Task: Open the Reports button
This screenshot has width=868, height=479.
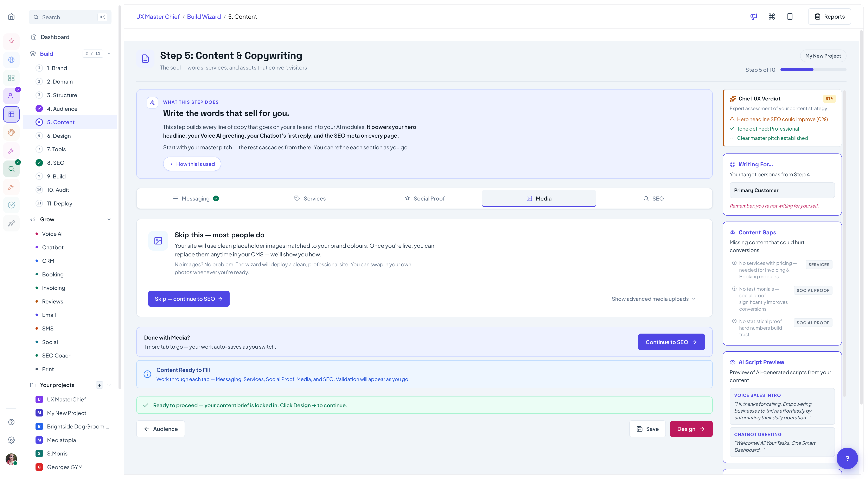Action: pos(829,17)
